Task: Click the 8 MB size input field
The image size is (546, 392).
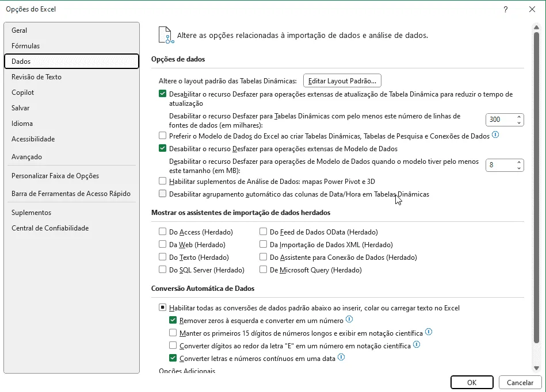Action: click(x=501, y=165)
